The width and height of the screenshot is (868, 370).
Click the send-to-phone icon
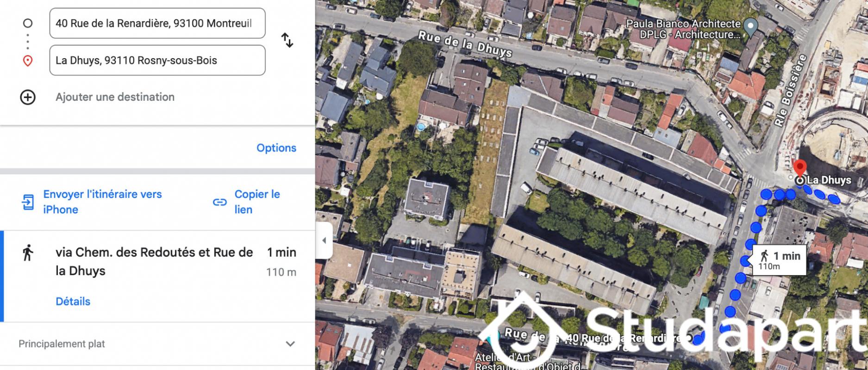point(28,202)
